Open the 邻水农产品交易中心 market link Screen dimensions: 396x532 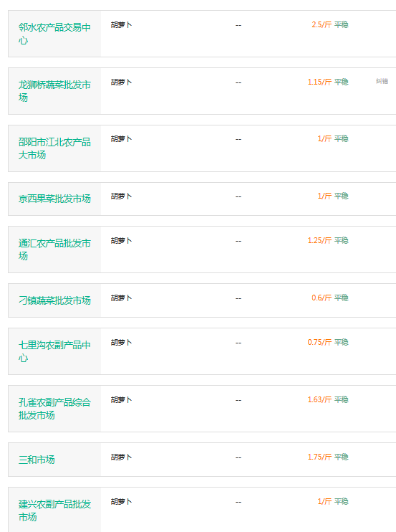[x=54, y=34]
